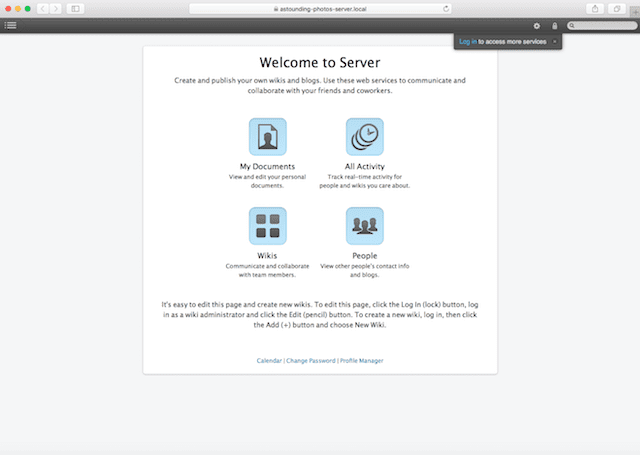
Task: Click Log in link in tooltip
Action: coord(468,41)
